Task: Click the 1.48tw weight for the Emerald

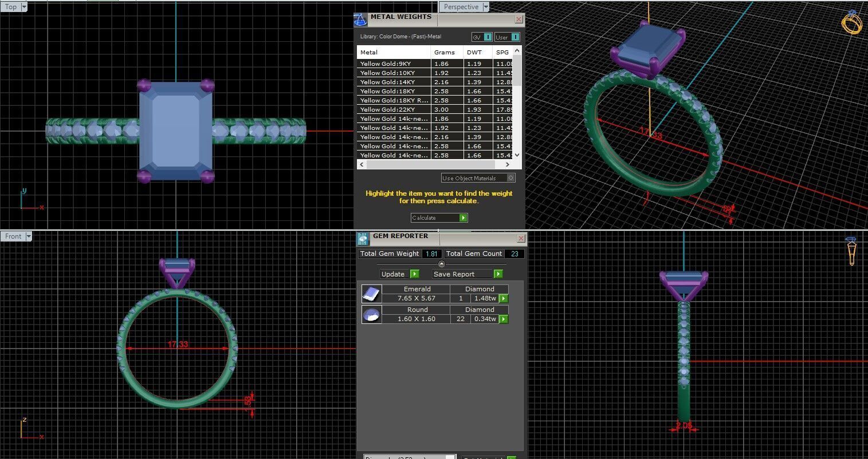Action: point(485,298)
